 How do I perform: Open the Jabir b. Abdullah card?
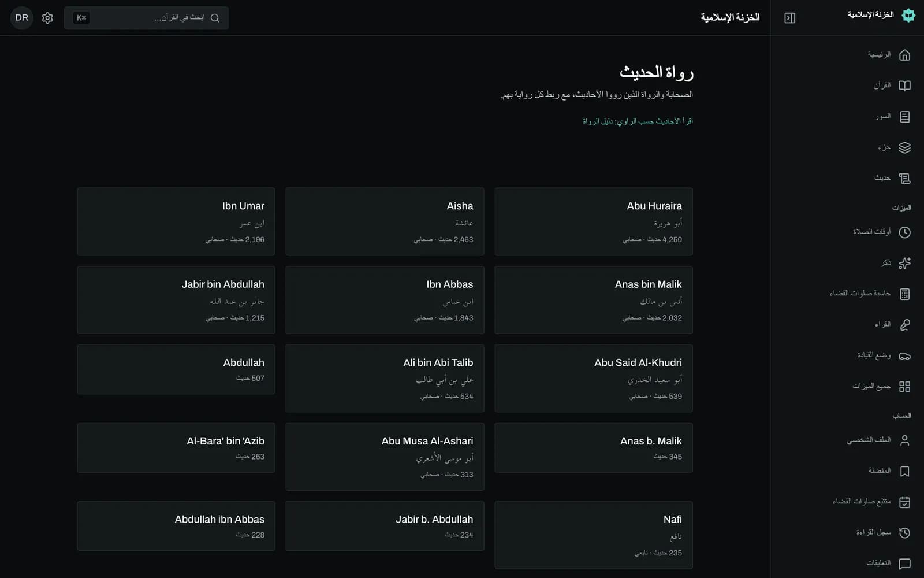[385, 526]
